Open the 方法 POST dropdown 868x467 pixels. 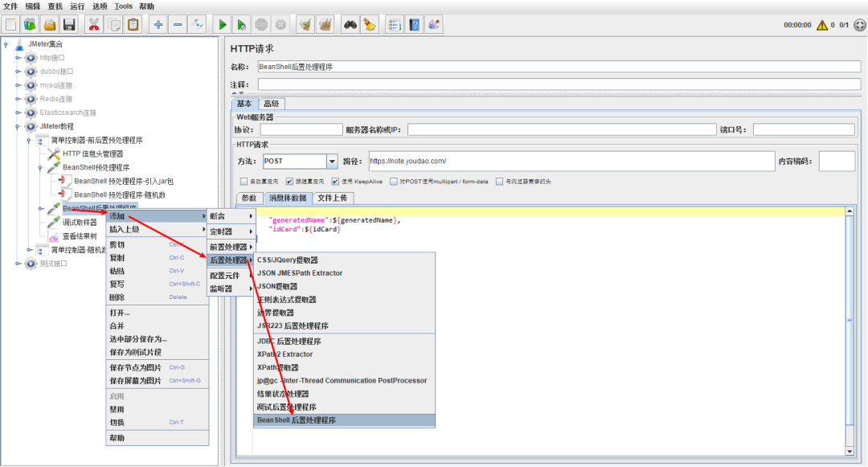(x=332, y=162)
